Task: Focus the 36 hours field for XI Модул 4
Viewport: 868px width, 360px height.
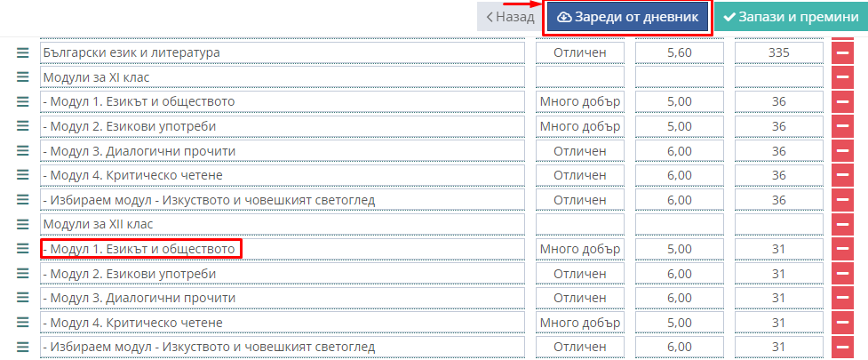Action: [x=779, y=175]
